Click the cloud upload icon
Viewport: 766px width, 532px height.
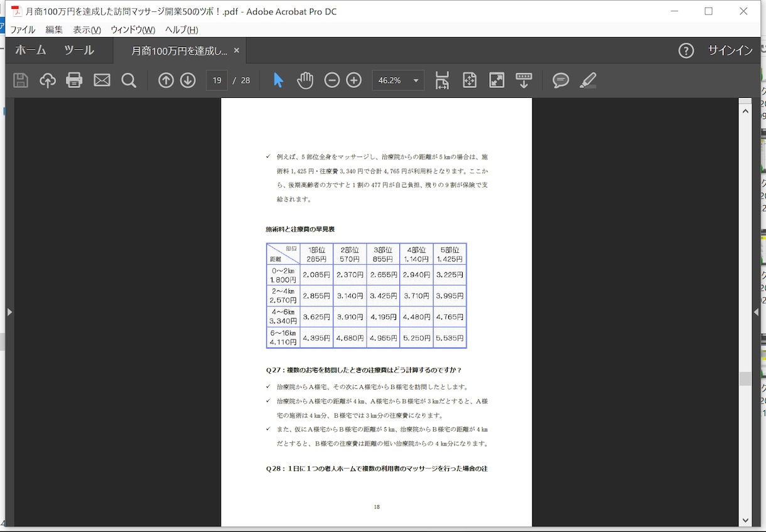coord(48,80)
